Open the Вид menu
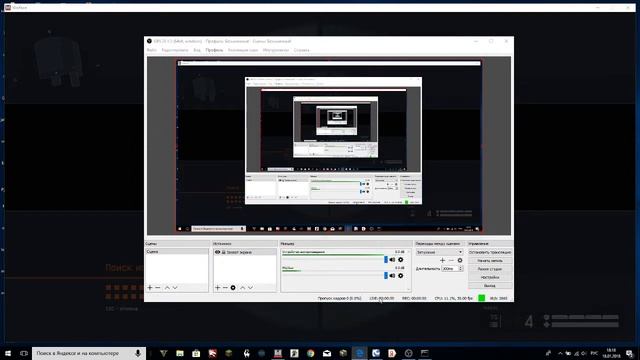This screenshot has width=640, height=360. (197, 50)
